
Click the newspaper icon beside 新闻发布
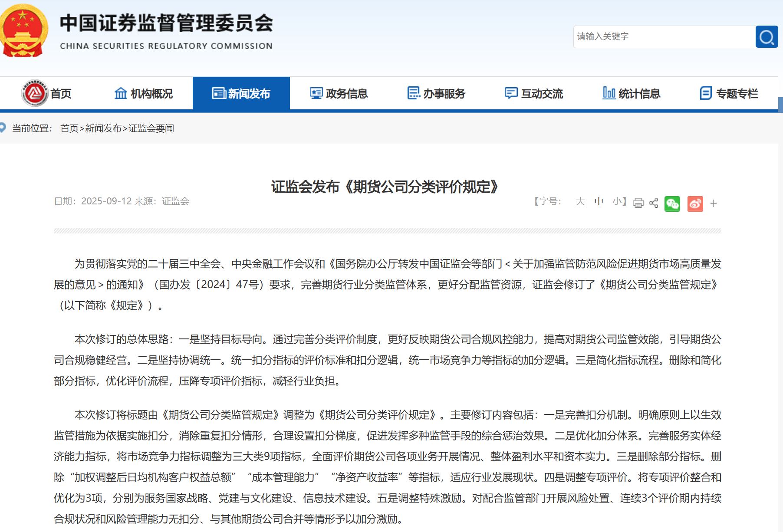219,93
